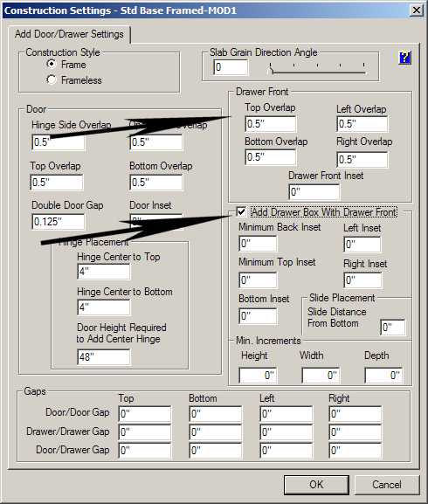Edit the Drawer/Drawer Gap Right field

356,432
